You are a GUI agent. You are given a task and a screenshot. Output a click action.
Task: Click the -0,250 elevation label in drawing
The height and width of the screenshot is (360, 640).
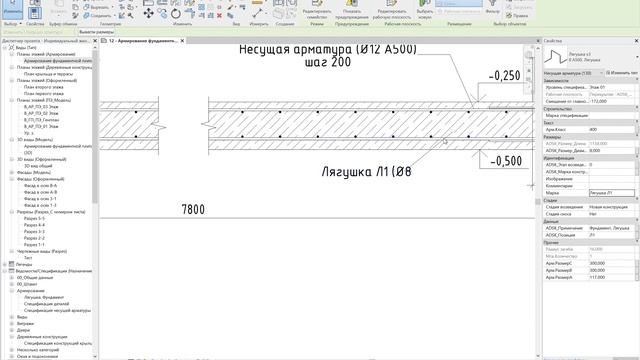(504, 76)
